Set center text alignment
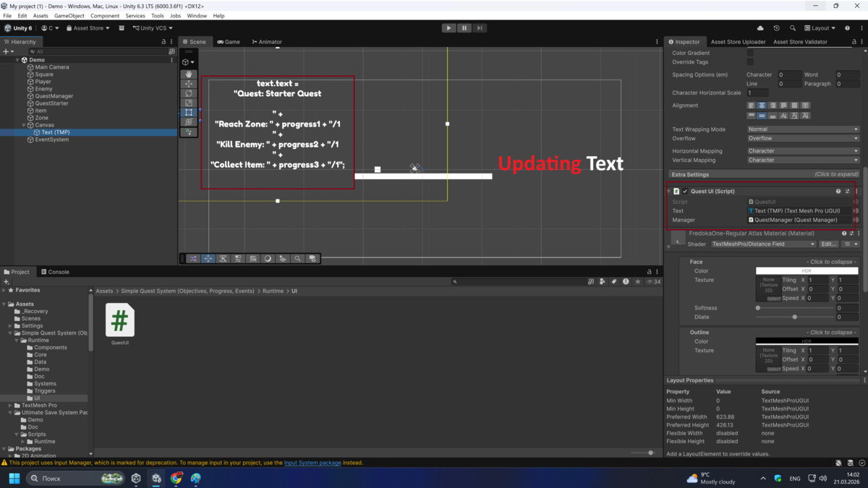The width and height of the screenshot is (868, 488). click(762, 106)
